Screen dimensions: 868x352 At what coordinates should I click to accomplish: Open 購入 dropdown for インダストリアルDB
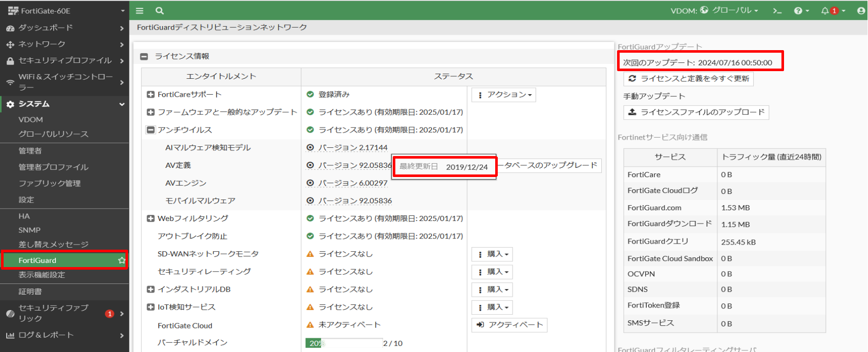[492, 290]
